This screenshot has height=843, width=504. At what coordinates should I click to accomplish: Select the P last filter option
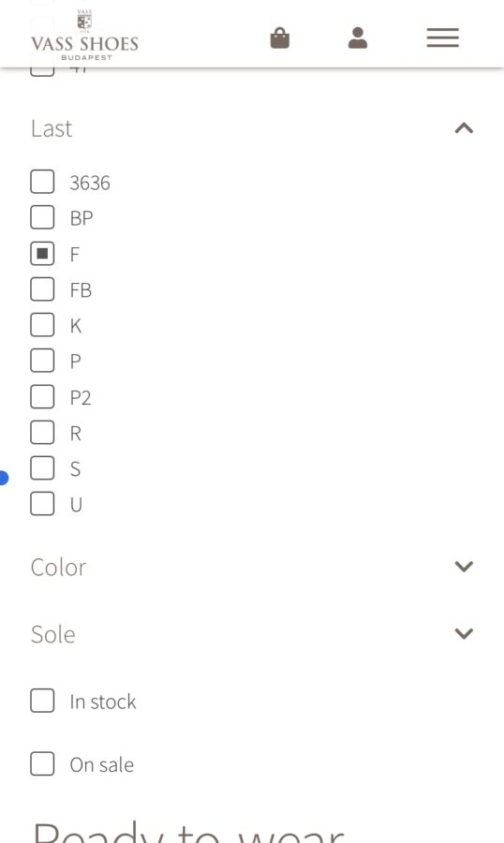tap(42, 361)
